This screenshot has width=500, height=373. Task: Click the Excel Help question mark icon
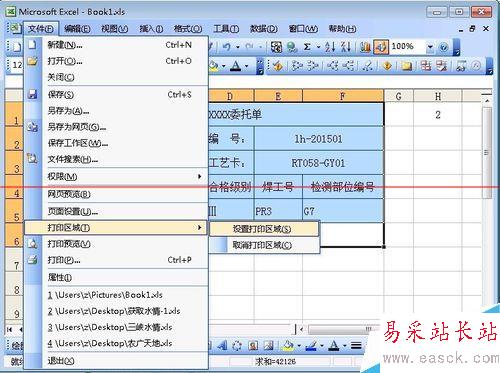[x=444, y=47]
